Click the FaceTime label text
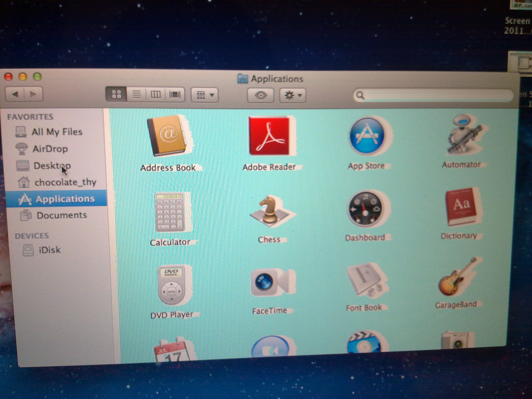Image resolution: width=532 pixels, height=399 pixels. [269, 311]
